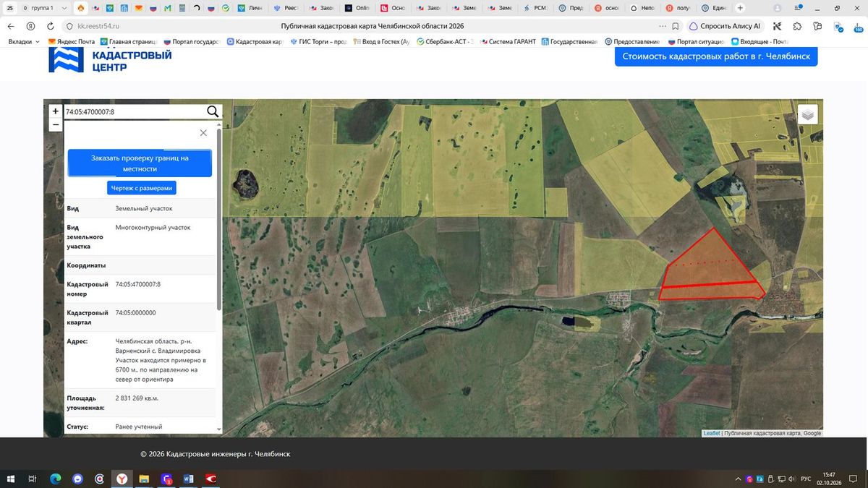Open the Яндекс Почта bookmark
Viewport: 868px width, 488px height.
tap(72, 42)
